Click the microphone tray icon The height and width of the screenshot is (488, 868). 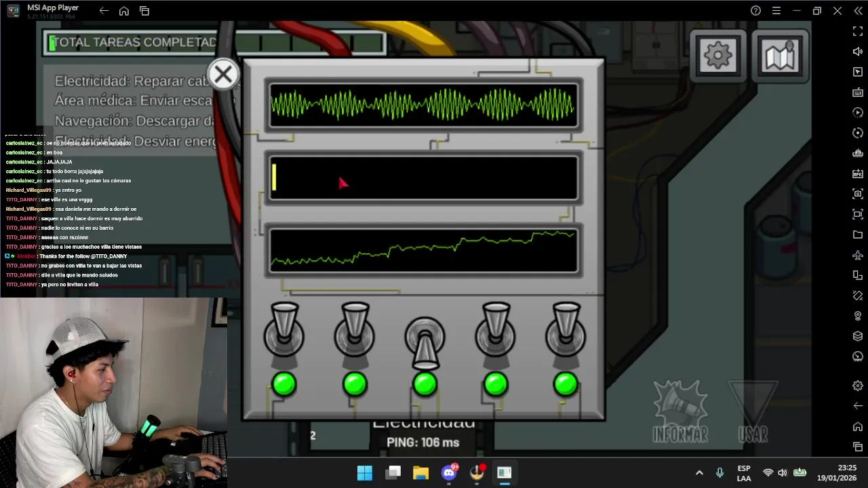719,472
